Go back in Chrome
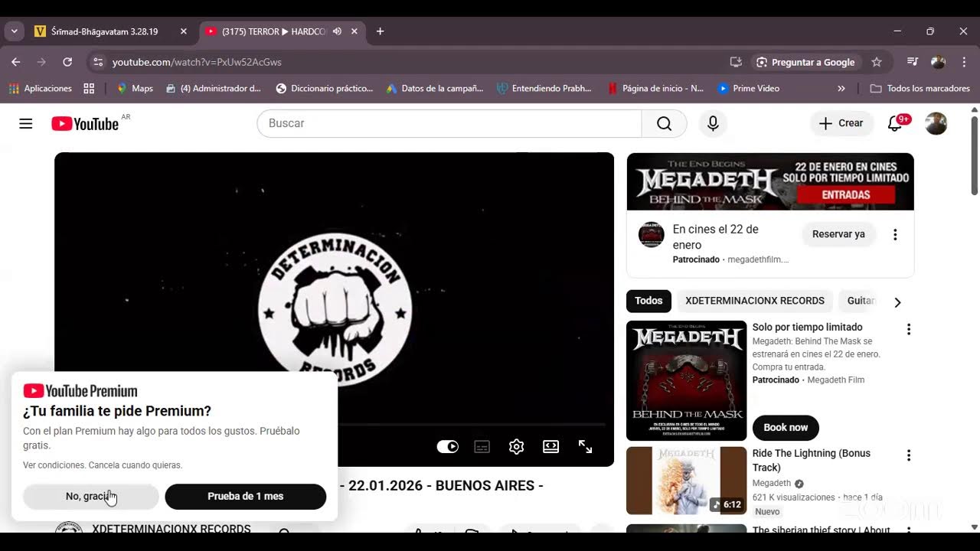Image resolution: width=980 pixels, height=551 pixels. (16, 62)
